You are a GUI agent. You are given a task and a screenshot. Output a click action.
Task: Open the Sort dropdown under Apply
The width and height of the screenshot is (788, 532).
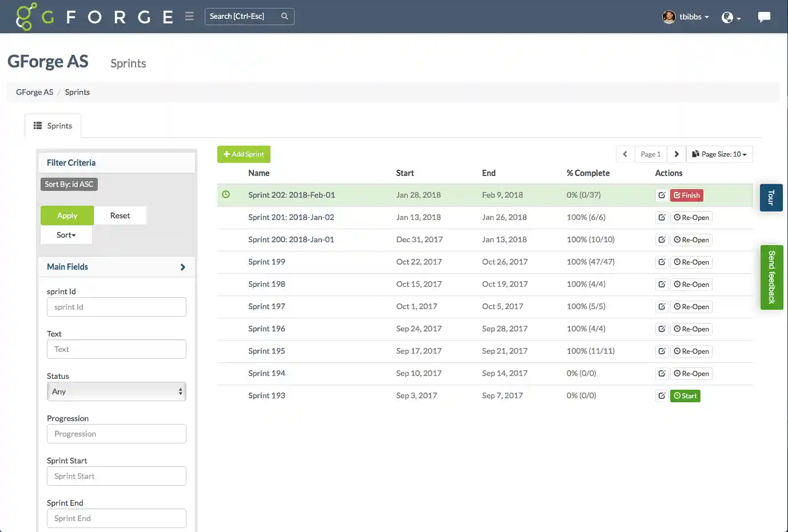(x=66, y=235)
